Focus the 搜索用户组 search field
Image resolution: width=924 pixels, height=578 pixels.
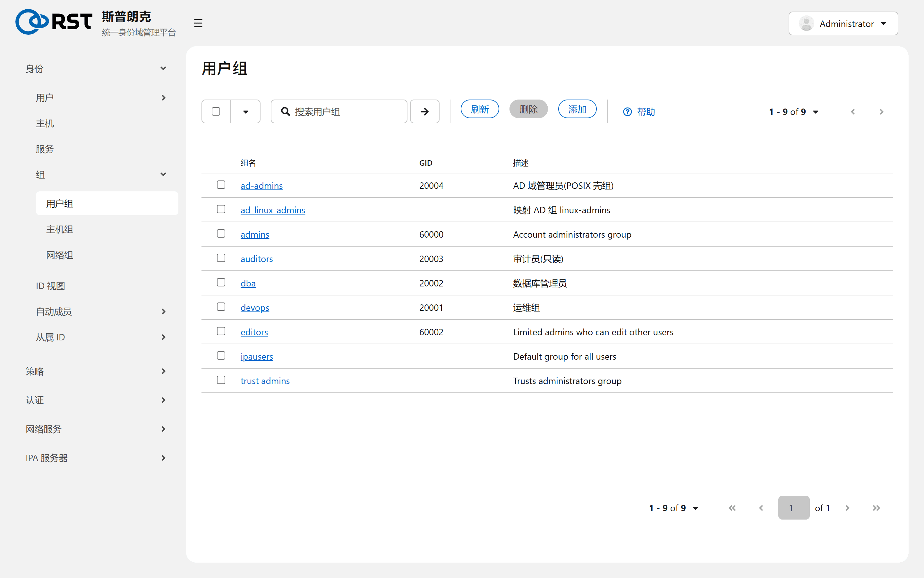pos(339,112)
